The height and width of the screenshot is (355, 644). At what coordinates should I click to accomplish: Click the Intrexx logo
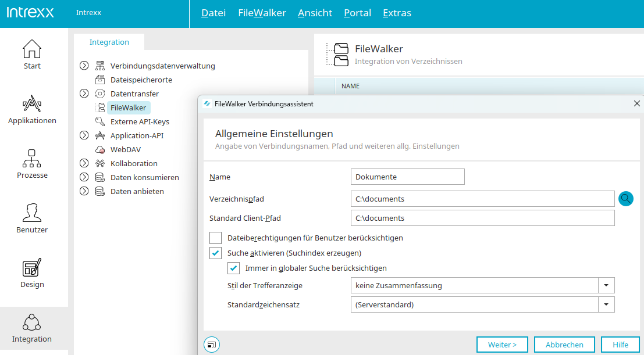tap(30, 12)
